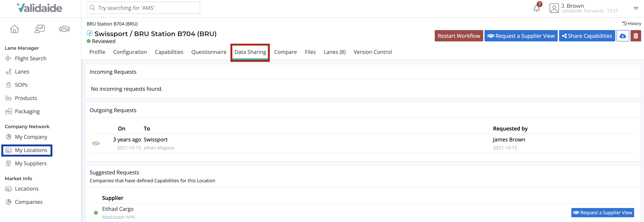Viewport: 644px width, 222px height.
Task: Click James Brown in Requested by column
Action: [509, 140]
